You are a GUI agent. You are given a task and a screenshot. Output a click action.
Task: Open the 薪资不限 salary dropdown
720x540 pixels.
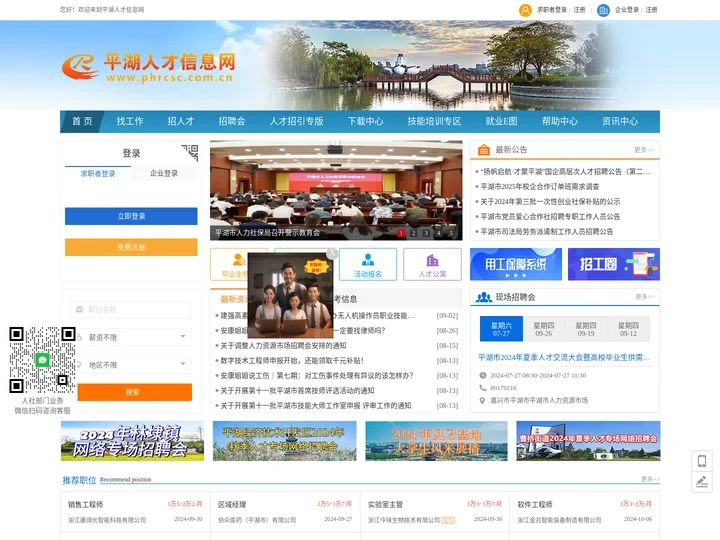[x=131, y=338]
